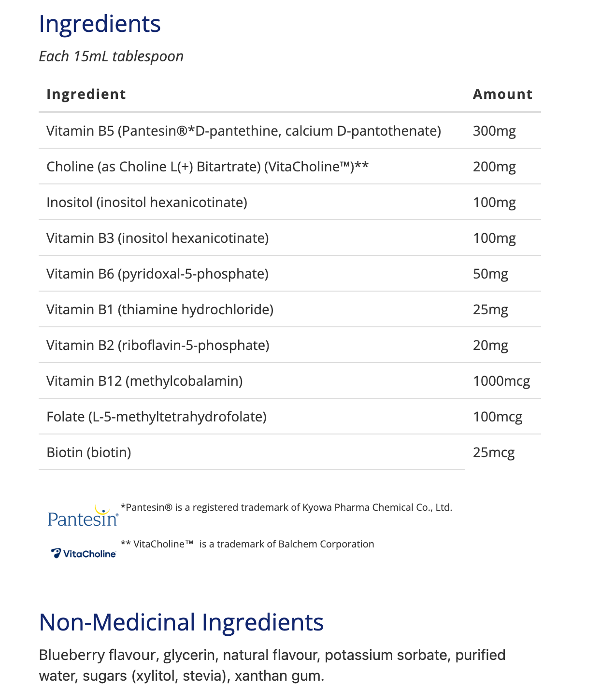The image size is (600, 700).
Task: Click the Vitamin B6 pyridoxal-5-phosphate row
Action: [290, 274]
